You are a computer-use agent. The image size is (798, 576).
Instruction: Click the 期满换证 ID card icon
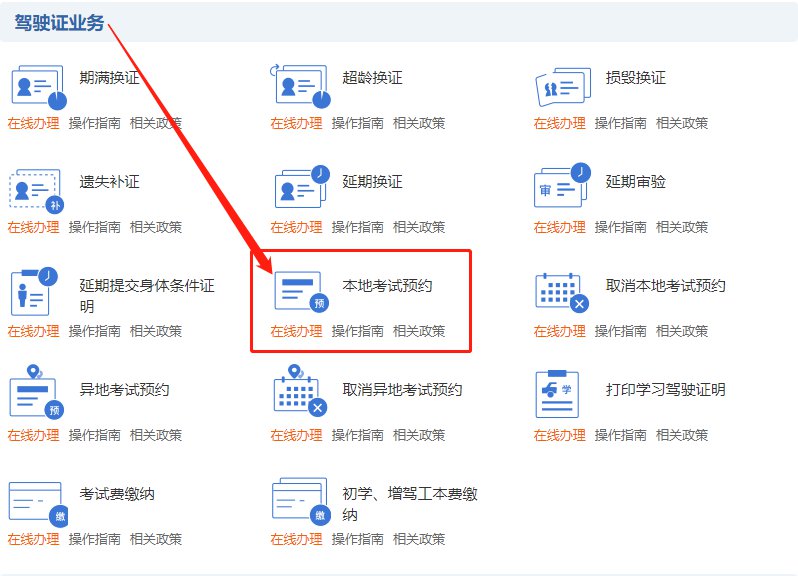(39, 87)
